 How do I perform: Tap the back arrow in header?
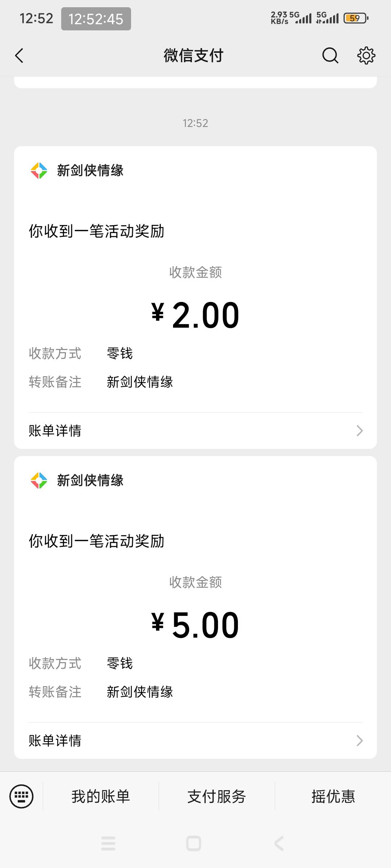coord(20,56)
